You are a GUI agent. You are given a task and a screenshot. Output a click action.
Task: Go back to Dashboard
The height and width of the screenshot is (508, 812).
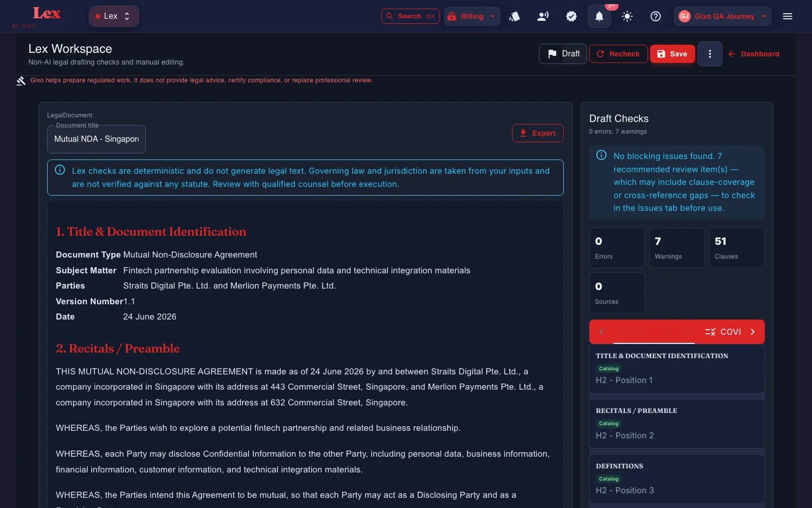pos(754,54)
